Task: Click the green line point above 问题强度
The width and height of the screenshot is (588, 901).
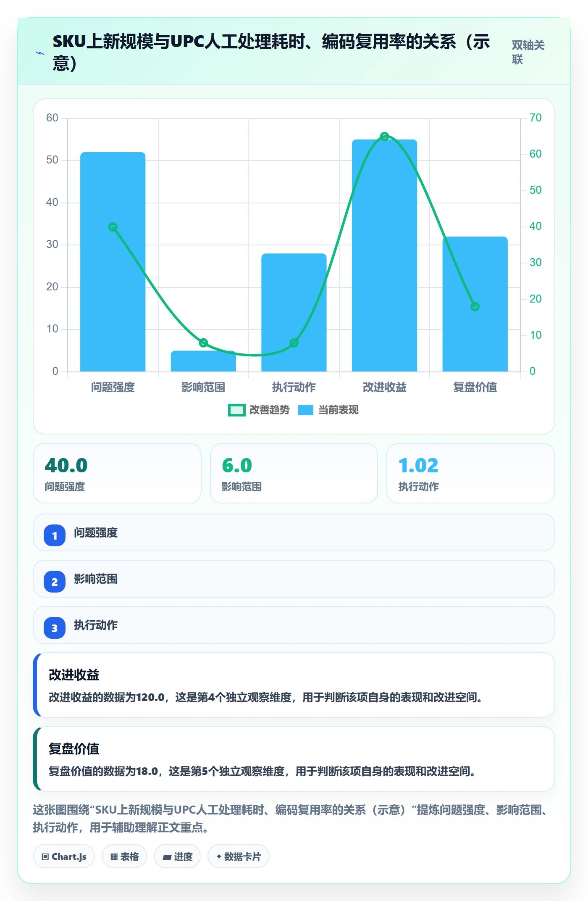Action: tap(113, 227)
